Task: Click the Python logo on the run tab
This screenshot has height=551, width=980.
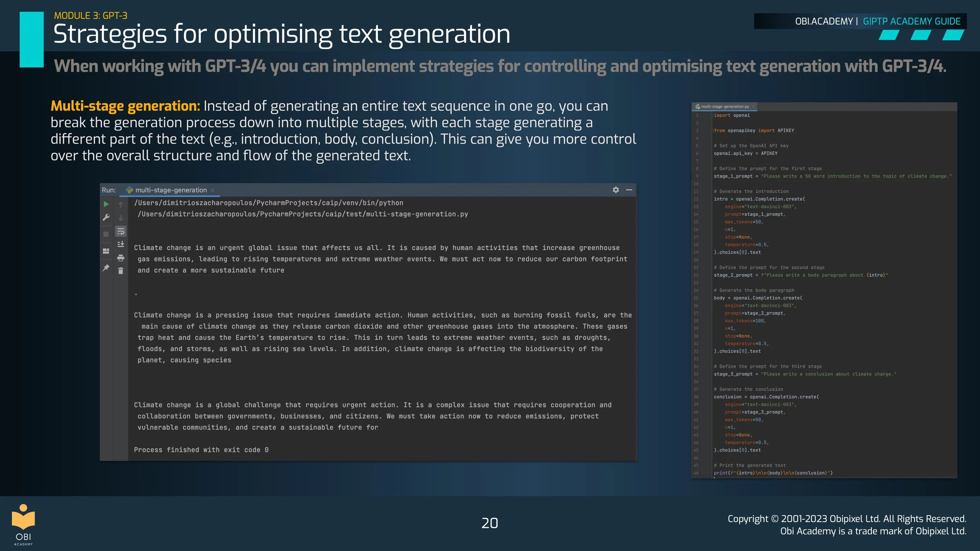Action: (130, 190)
